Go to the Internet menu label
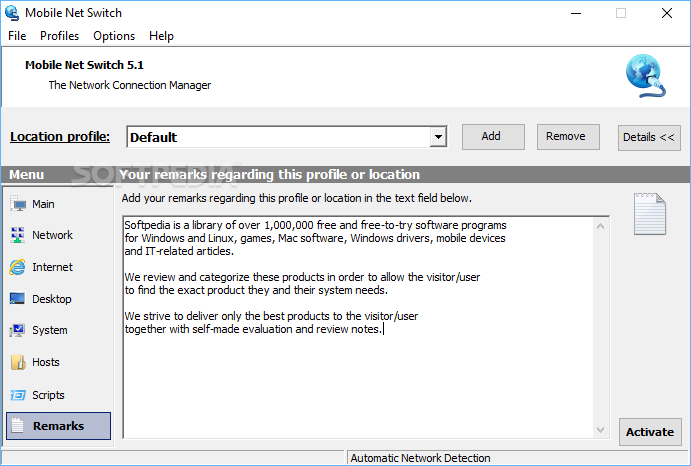 coord(52,267)
